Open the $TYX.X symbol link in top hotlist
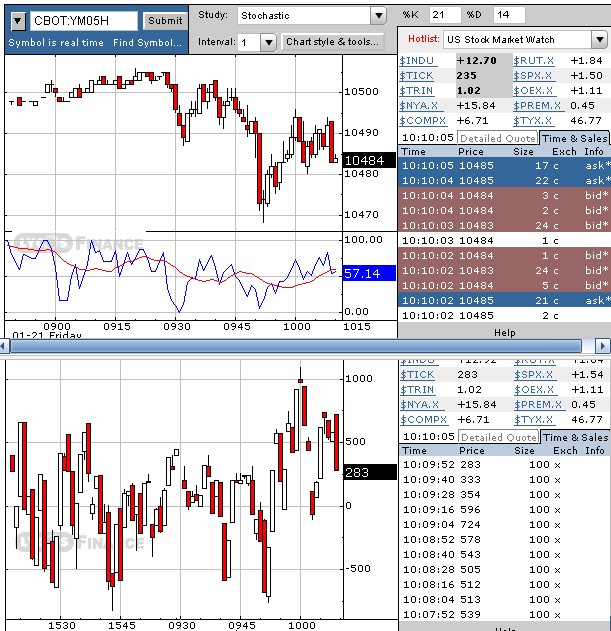This screenshot has width=611, height=631. pos(533,120)
